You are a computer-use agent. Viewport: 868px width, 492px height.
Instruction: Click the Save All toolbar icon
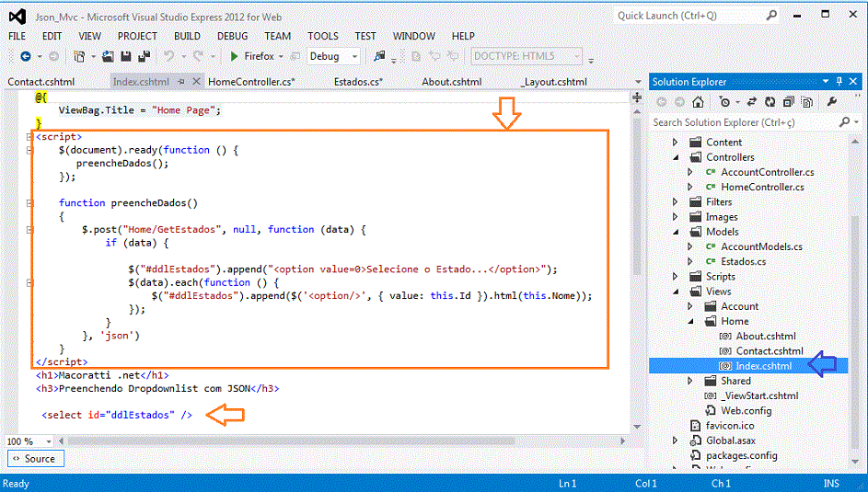[145, 56]
